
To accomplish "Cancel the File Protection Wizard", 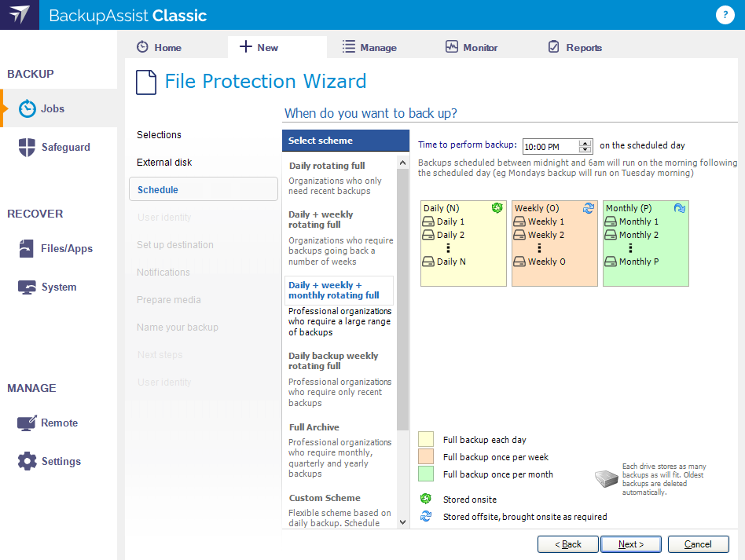I will pos(698,544).
